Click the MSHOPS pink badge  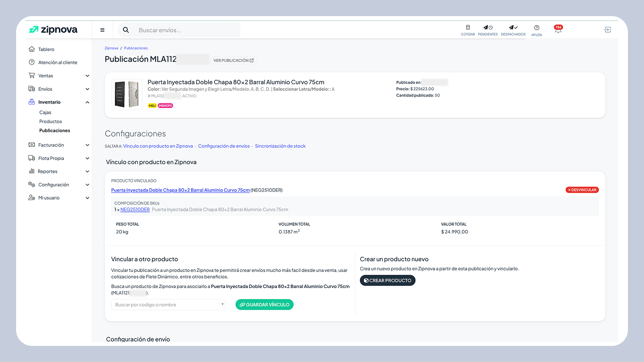[x=165, y=106]
